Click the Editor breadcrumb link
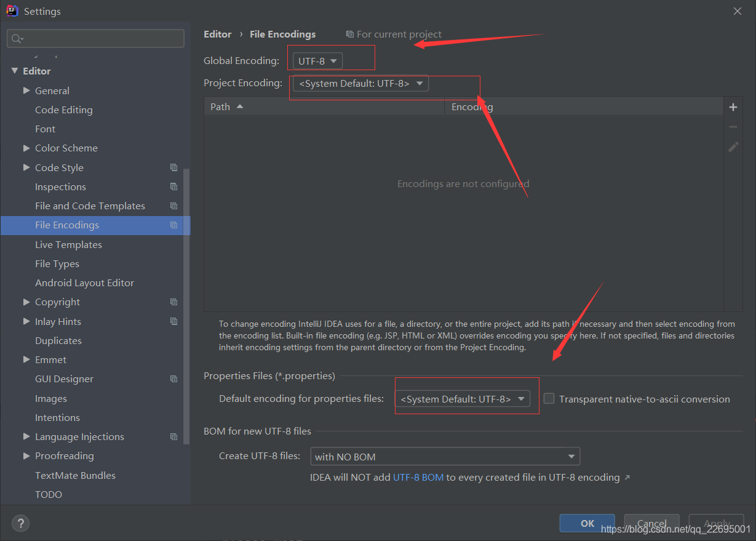The width and height of the screenshot is (756, 541). point(218,34)
